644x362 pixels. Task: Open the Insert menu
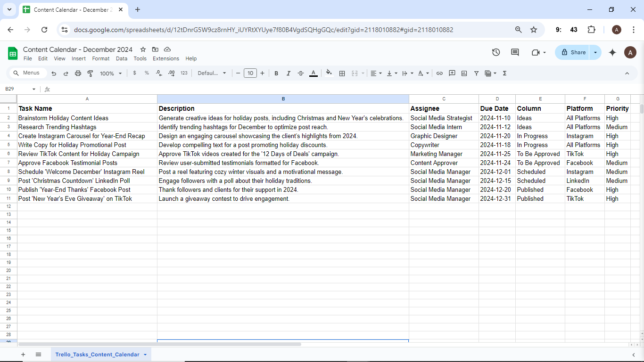(x=79, y=58)
